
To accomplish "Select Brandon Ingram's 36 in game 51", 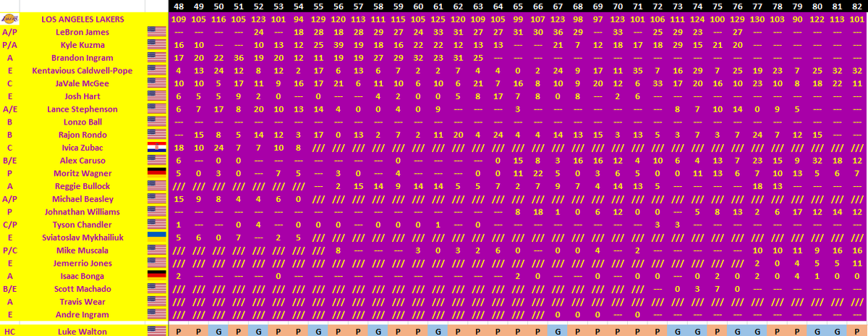I will pos(239,58).
